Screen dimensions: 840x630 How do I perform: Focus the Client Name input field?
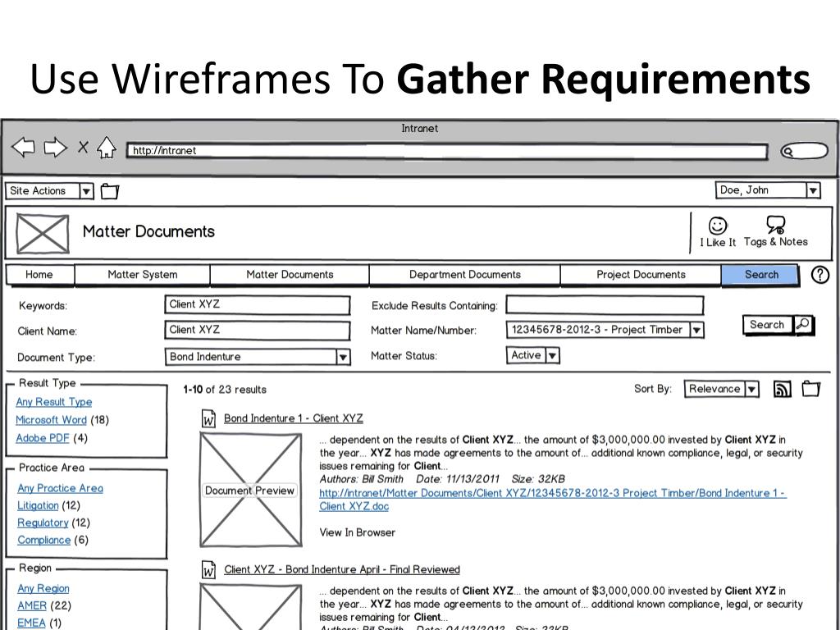click(257, 331)
